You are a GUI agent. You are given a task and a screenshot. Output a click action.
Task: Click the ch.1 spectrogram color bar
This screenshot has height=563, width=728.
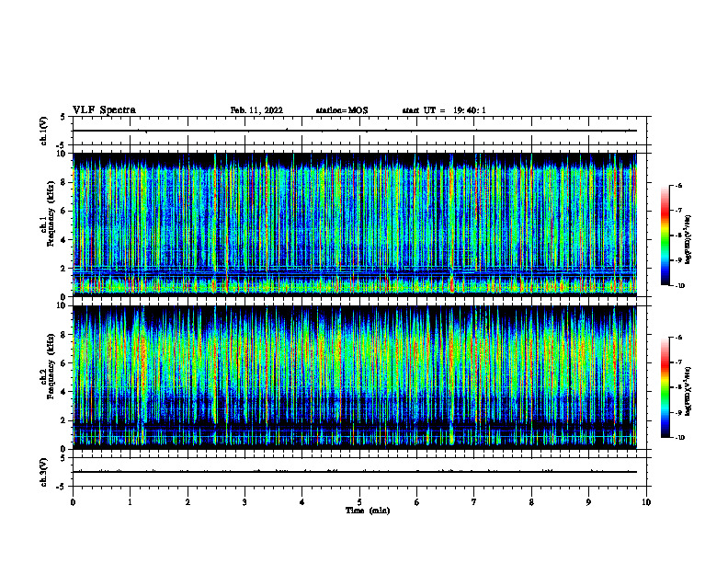(x=665, y=236)
